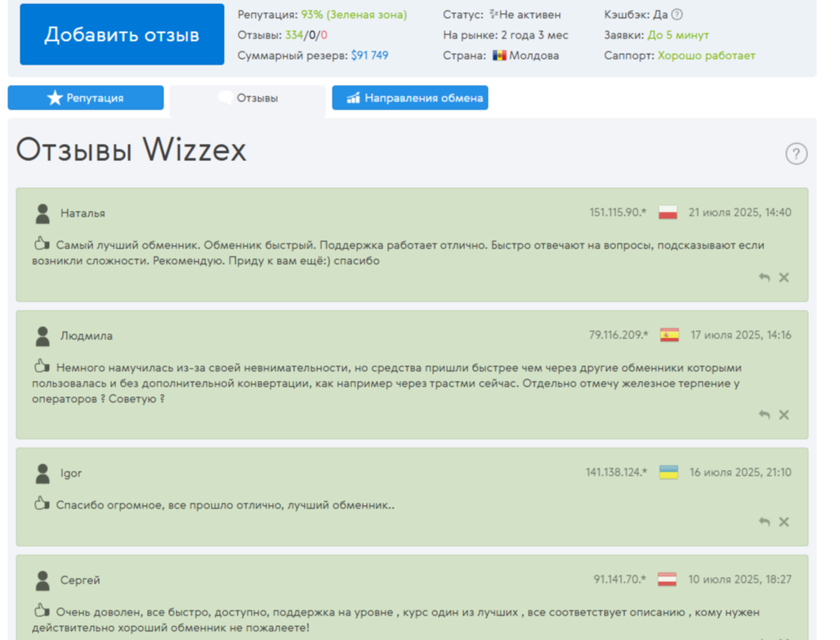Click the До 5 минут value

click(678, 35)
